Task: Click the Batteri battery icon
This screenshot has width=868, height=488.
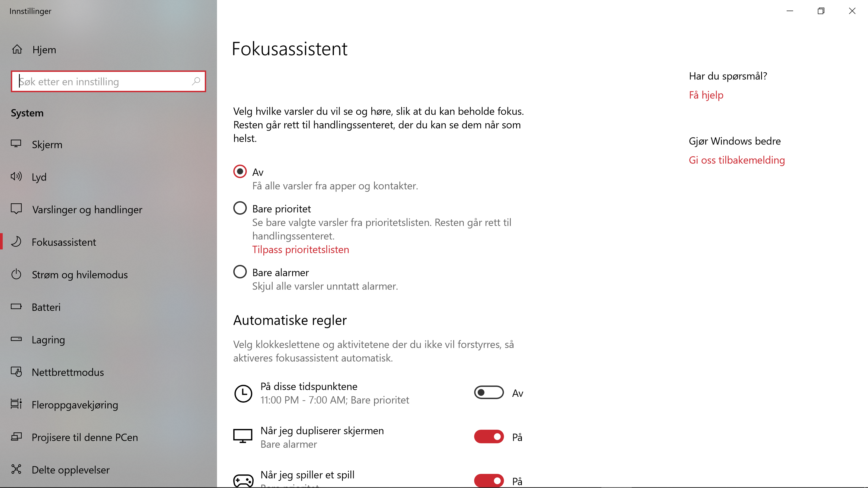Action: point(17,307)
